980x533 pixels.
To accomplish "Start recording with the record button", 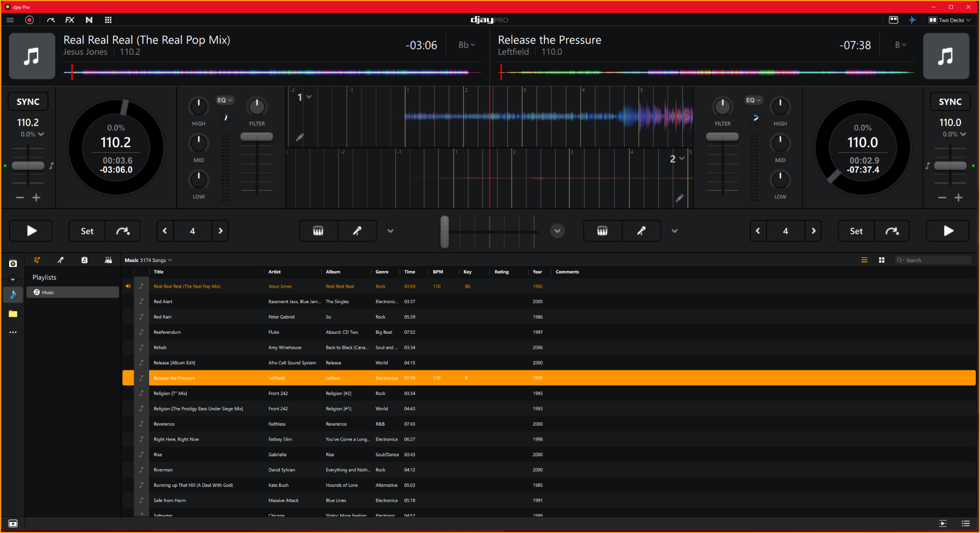I will coord(30,20).
